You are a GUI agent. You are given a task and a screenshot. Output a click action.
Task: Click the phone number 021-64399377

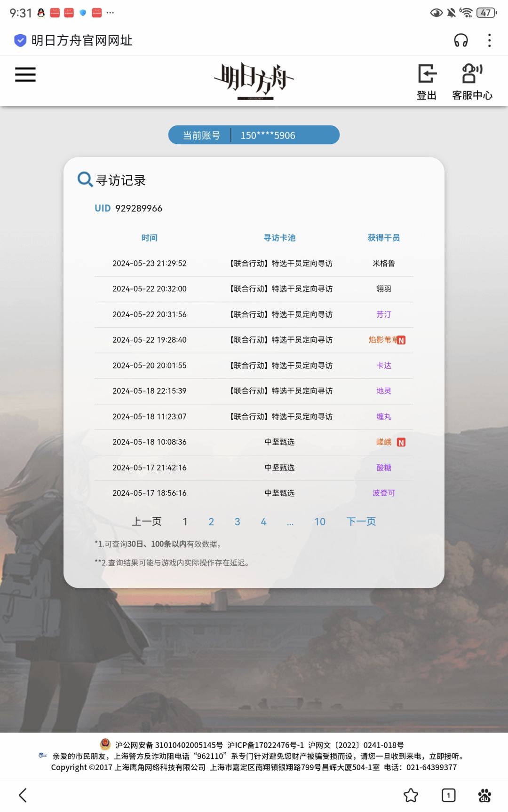pos(431,767)
